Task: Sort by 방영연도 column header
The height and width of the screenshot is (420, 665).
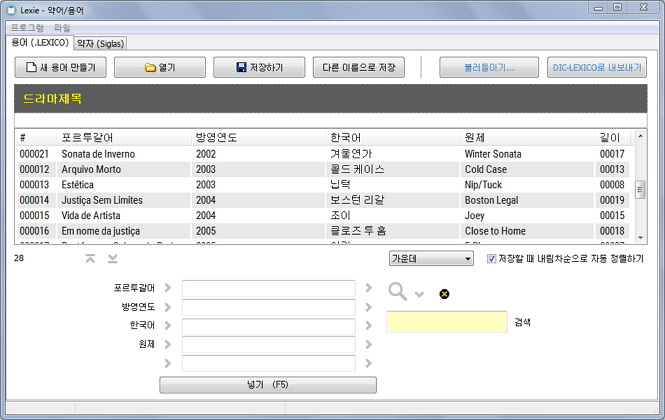Action: click(258, 137)
